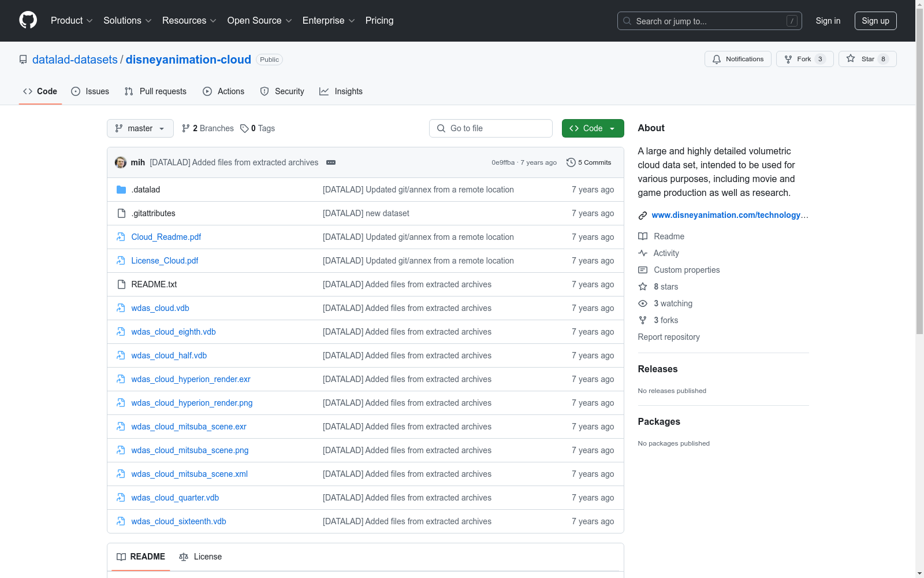Open the .datalad folder icon
The height and width of the screenshot is (578, 924).
click(121, 190)
